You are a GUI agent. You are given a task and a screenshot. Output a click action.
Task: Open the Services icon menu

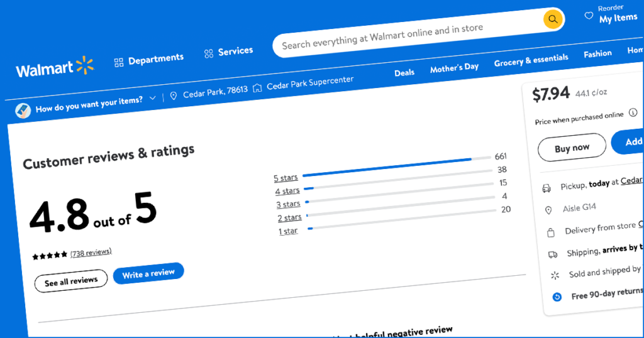[209, 54]
